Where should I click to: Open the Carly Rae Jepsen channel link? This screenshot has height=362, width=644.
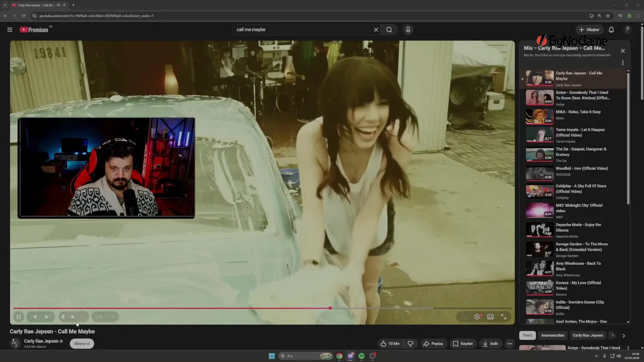[41, 341]
